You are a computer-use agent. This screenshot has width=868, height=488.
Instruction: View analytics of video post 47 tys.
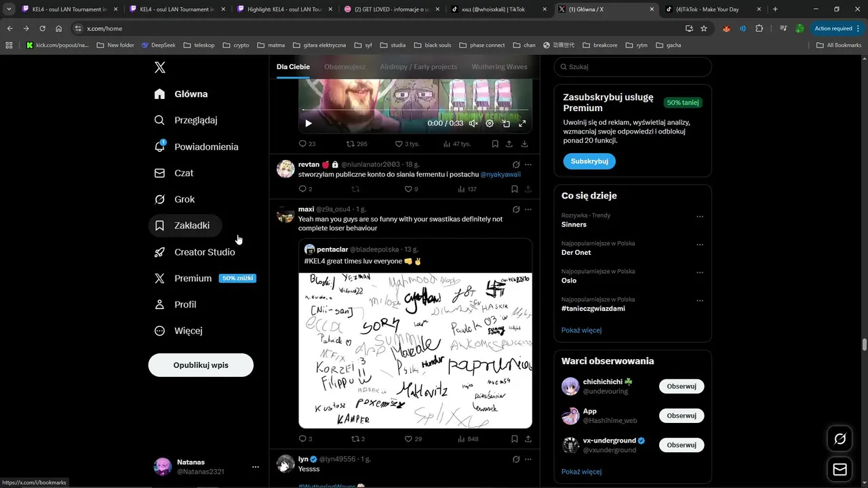(x=457, y=144)
